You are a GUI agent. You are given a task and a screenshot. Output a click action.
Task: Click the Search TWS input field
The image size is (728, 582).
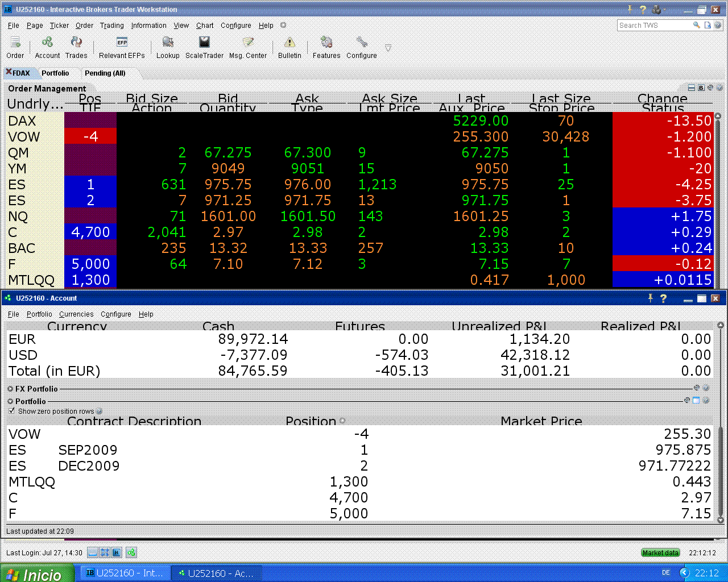click(654, 26)
